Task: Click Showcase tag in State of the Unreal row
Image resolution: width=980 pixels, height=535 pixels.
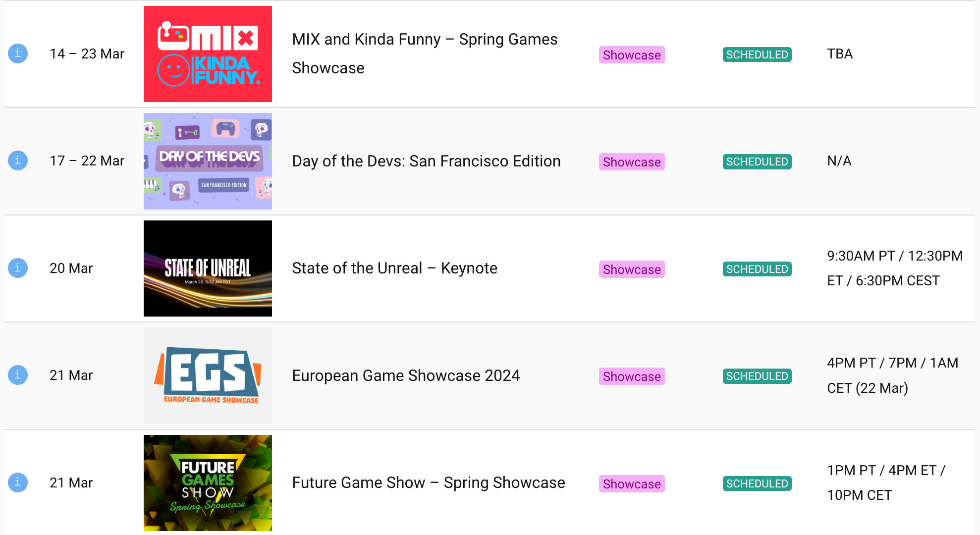Action: (x=632, y=269)
